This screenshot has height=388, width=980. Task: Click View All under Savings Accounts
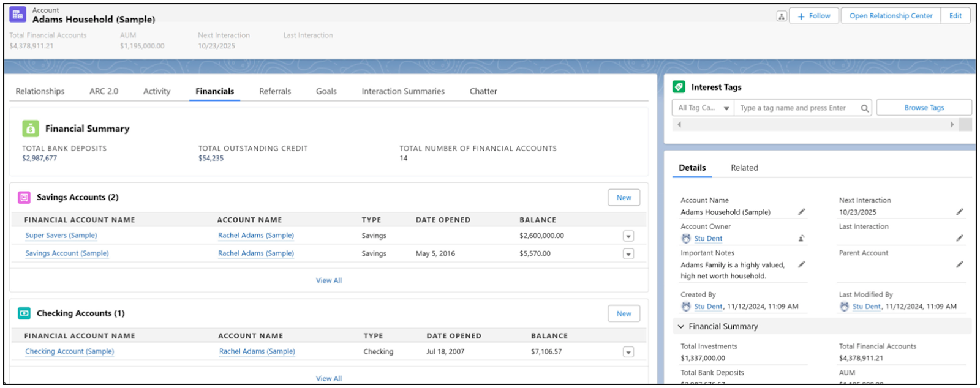tap(329, 280)
